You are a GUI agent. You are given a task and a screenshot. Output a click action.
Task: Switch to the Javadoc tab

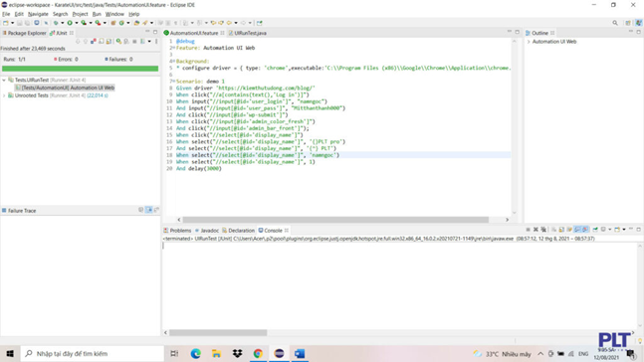pos(207,231)
